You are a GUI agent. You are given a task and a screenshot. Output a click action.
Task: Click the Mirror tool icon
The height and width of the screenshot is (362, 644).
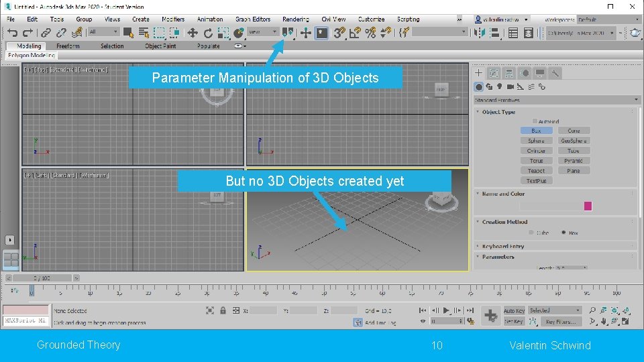tap(479, 33)
